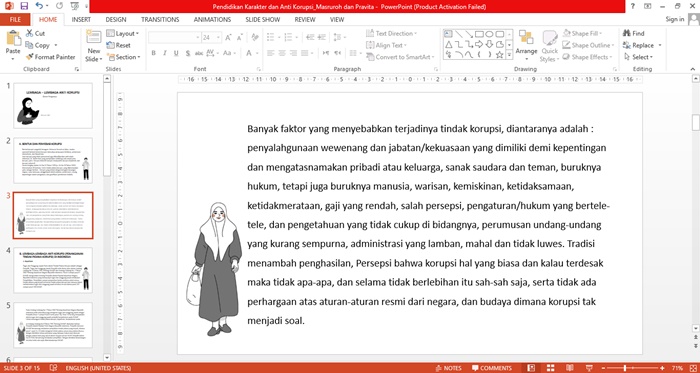The height and width of the screenshot is (373, 700).
Task: Switch to the ANIMATIONS tab
Action: (212, 20)
